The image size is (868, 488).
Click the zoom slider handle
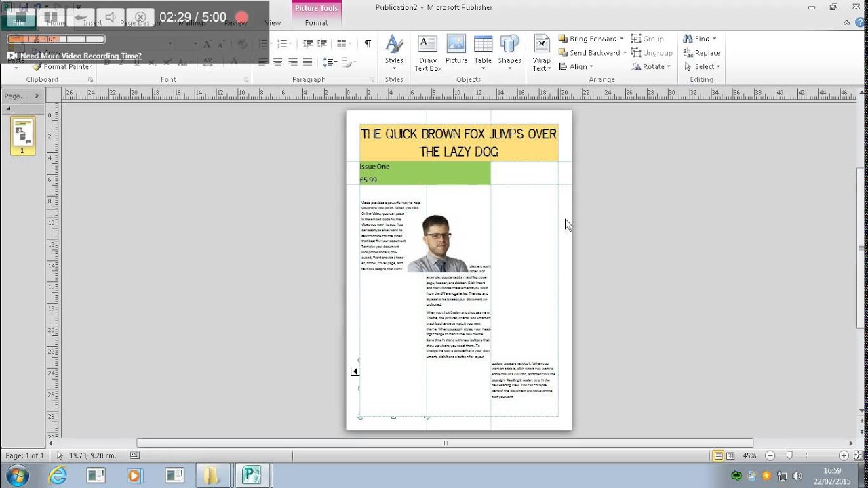(x=789, y=455)
